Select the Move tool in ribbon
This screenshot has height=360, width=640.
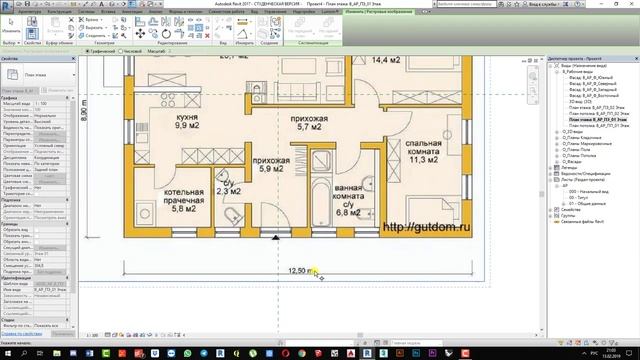(x=140, y=33)
